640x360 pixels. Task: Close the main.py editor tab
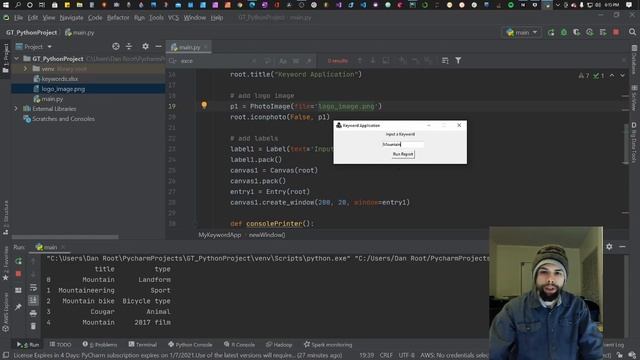205,47
